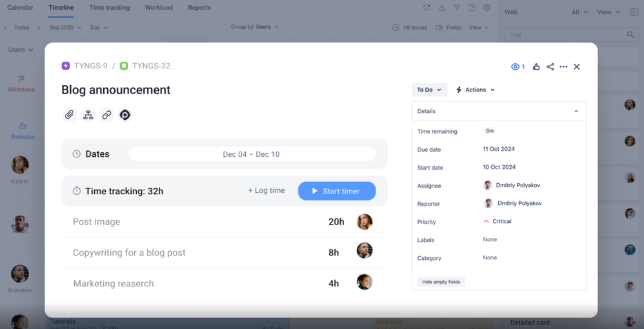The height and width of the screenshot is (329, 644).
Task: Click the Start date value 10 Oct 2024
Action: point(499,167)
